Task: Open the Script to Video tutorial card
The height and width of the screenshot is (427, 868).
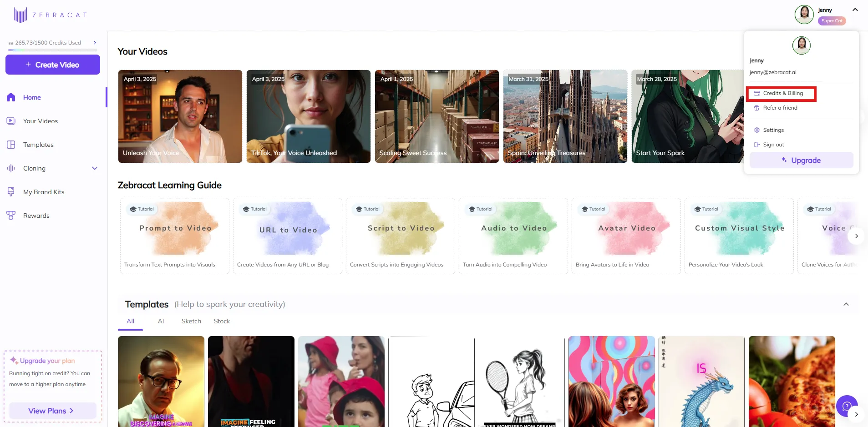Action: click(401, 236)
